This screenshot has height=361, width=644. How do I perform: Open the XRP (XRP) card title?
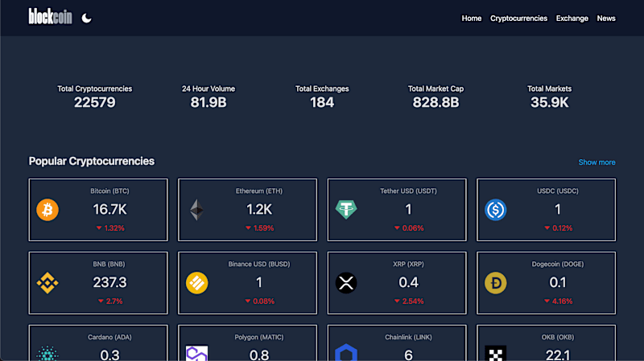click(x=408, y=264)
